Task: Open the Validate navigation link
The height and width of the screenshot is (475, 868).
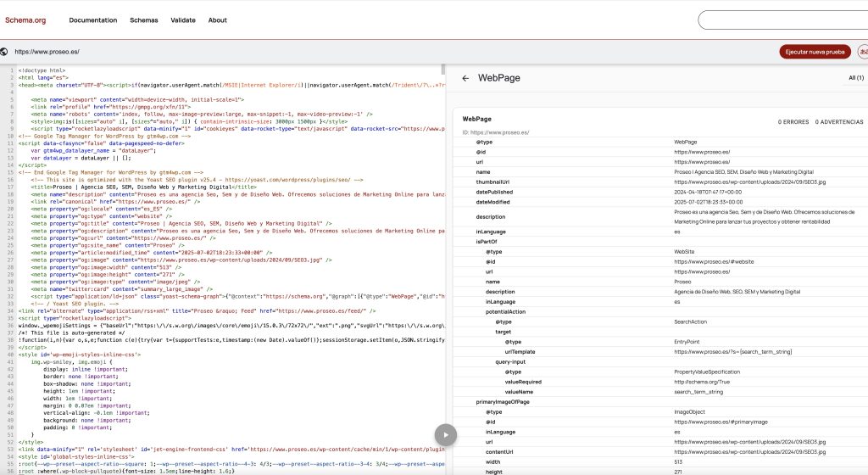Action: (x=183, y=20)
